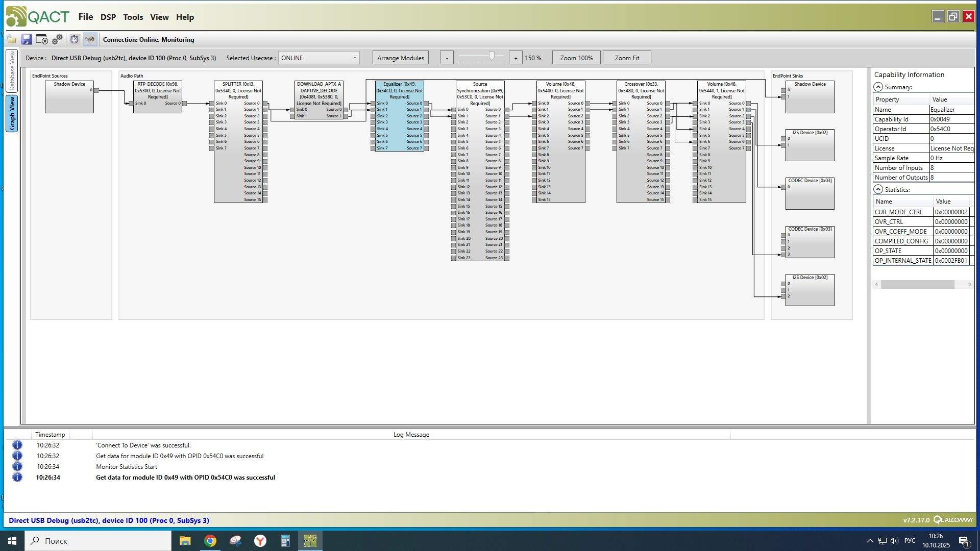
Task: Click the stopwatch timer toolbar icon
Action: (75, 39)
